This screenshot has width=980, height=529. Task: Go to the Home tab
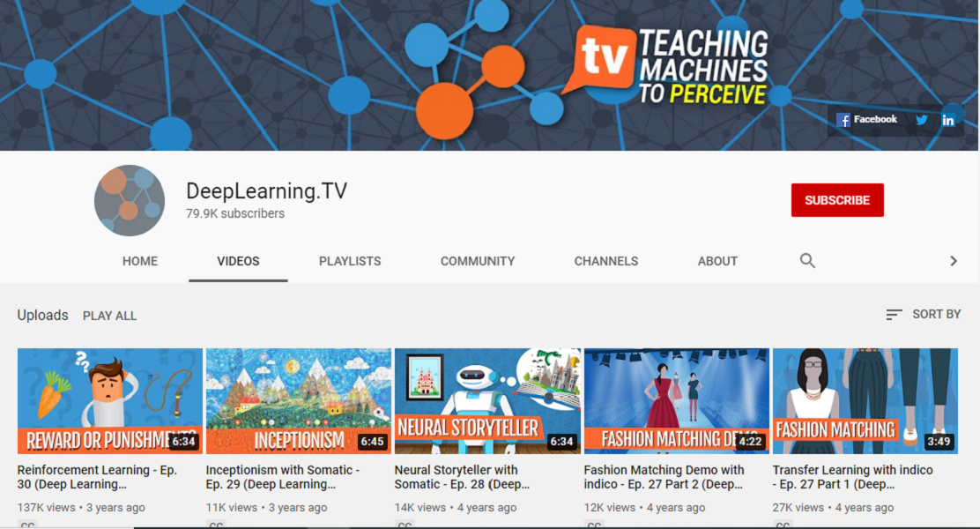140,261
